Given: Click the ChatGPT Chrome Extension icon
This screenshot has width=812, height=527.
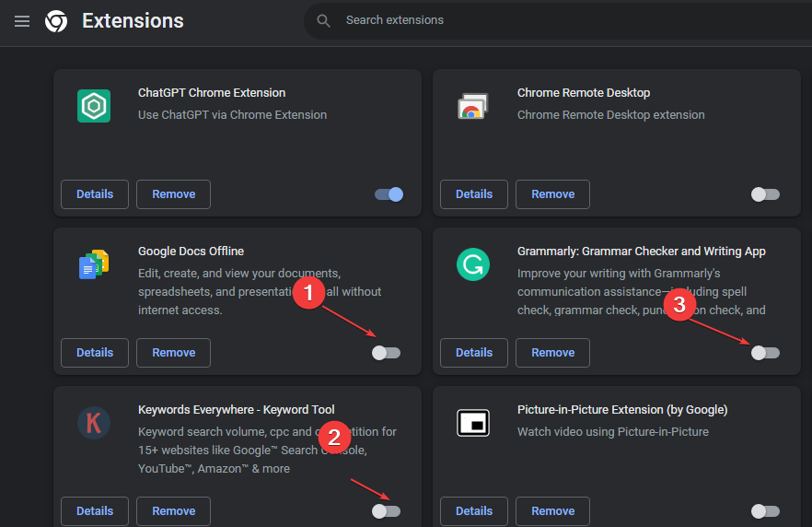Looking at the screenshot, I should (x=94, y=107).
